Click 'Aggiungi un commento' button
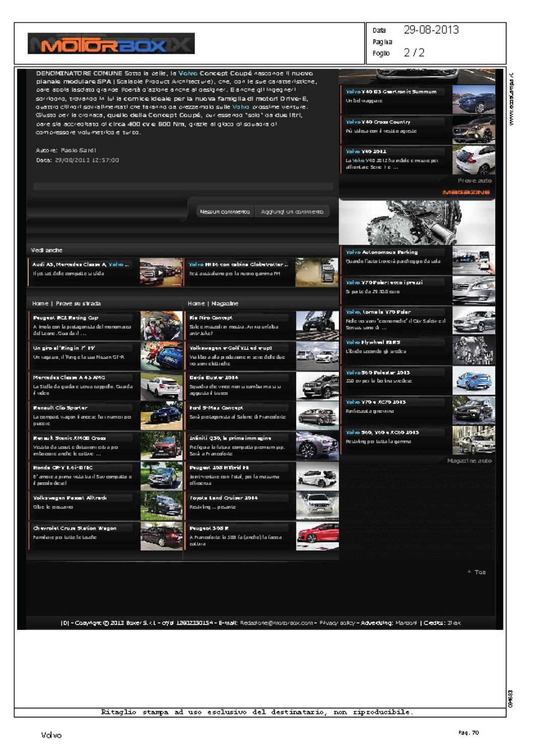Viewport: 545px width, 756px height. (x=292, y=212)
